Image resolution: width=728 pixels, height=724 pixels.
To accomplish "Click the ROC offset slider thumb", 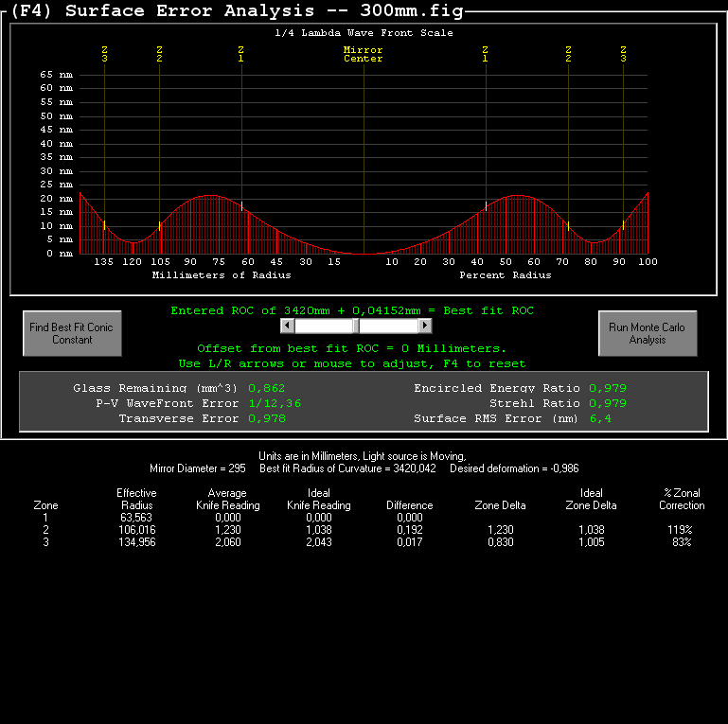I will pyautogui.click(x=356, y=326).
